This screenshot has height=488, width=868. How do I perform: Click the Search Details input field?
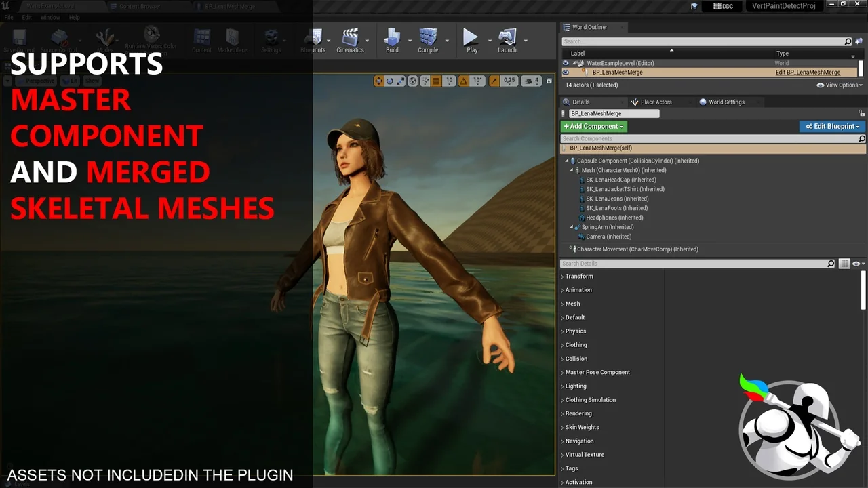pyautogui.click(x=692, y=264)
